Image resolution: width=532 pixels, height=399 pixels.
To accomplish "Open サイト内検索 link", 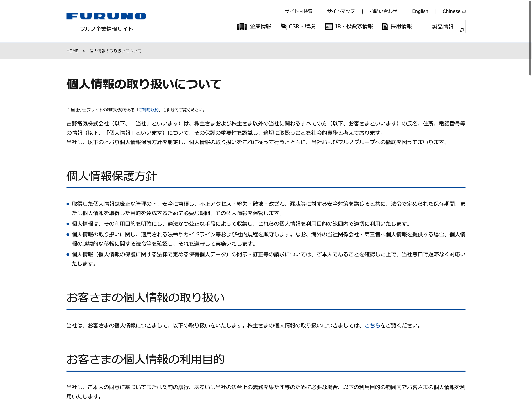I will tap(298, 11).
